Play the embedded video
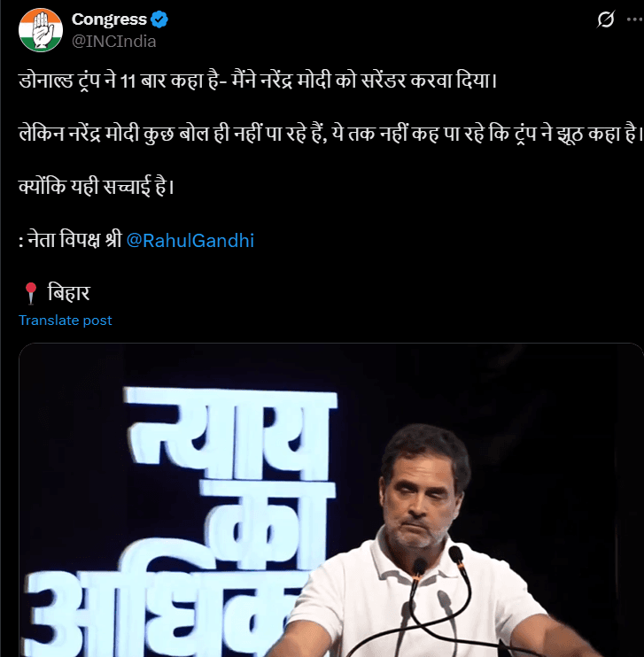This screenshot has width=644, height=657. pyautogui.click(x=331, y=500)
